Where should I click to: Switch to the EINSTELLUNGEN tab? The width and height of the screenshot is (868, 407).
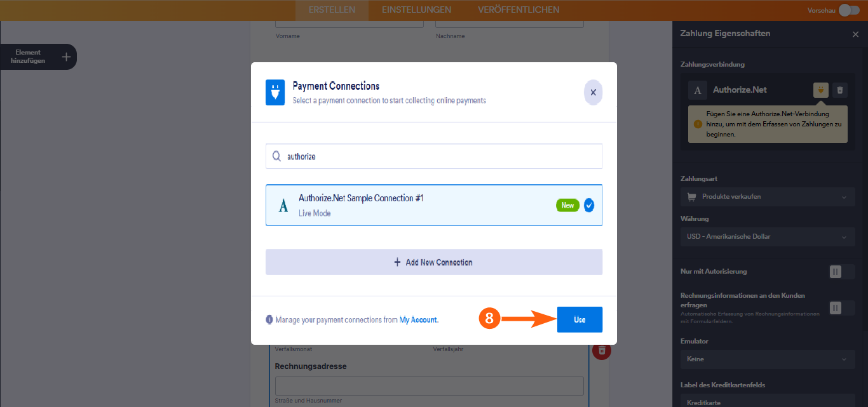pyautogui.click(x=416, y=10)
